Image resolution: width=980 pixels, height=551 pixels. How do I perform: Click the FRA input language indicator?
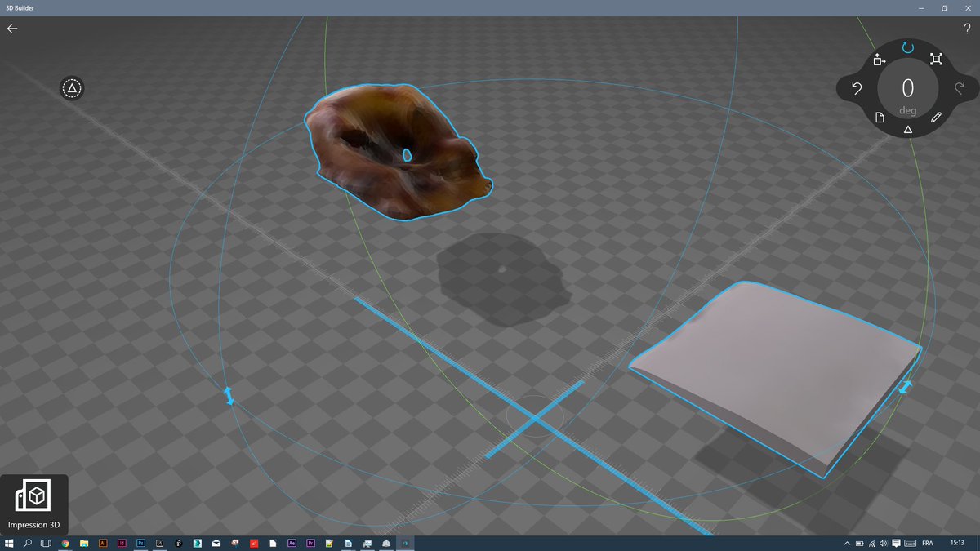(x=929, y=543)
